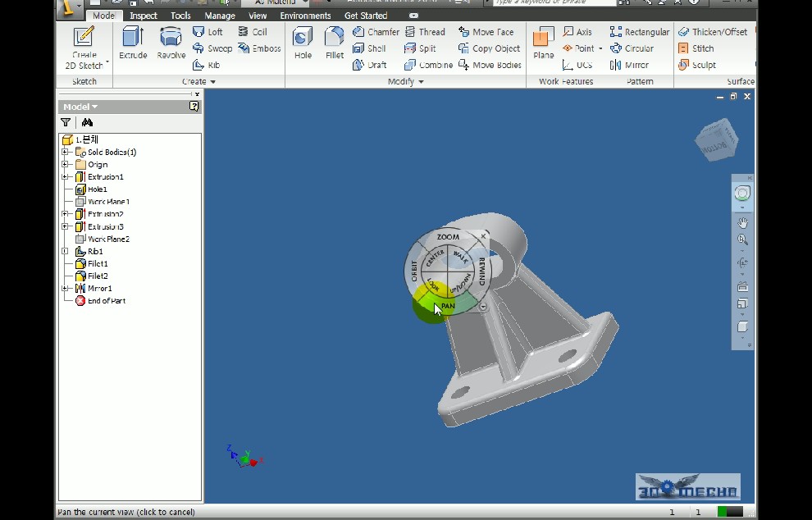Expand the Modify panel dropdown
This screenshot has width=812, height=520.
click(x=405, y=81)
